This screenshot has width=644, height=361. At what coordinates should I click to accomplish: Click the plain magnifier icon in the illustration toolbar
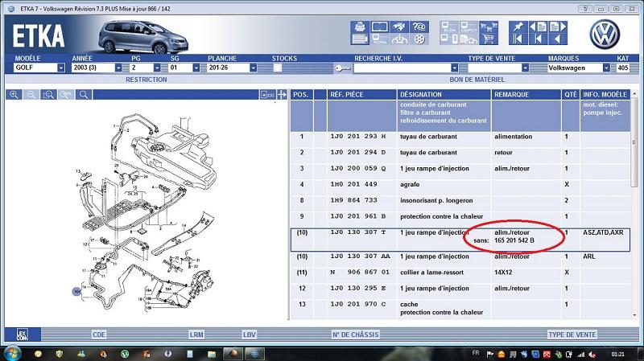tap(84, 95)
